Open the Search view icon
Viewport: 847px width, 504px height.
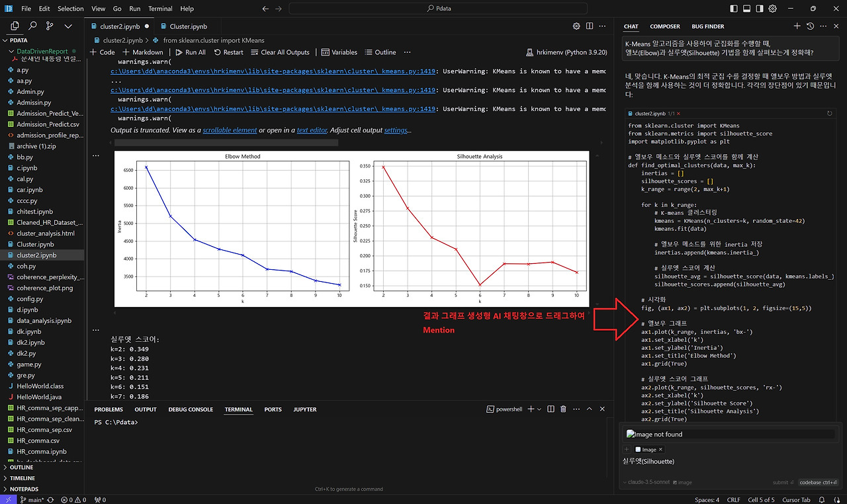(x=32, y=26)
